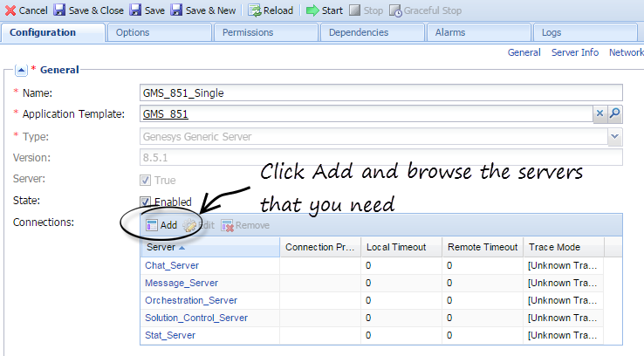Clear the Application Template field
Viewport: 644px width, 356px height.
[599, 113]
